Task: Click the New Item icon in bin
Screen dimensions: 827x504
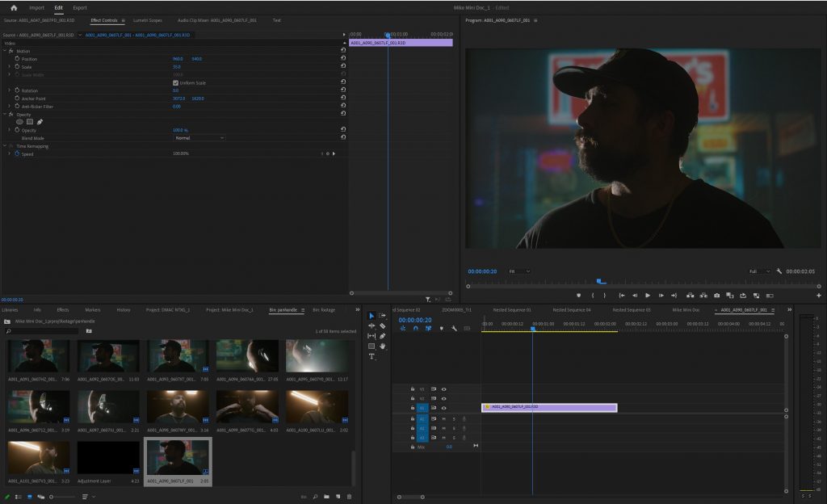Action: coord(338,497)
